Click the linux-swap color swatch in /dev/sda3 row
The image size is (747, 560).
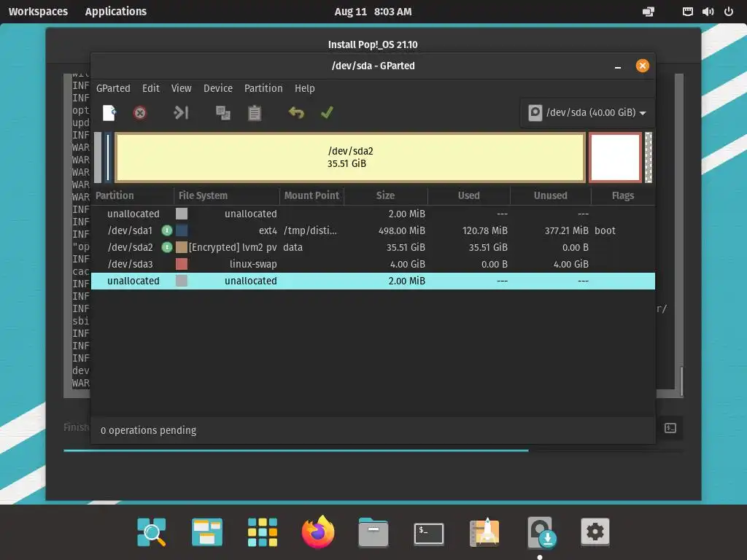[182, 264]
